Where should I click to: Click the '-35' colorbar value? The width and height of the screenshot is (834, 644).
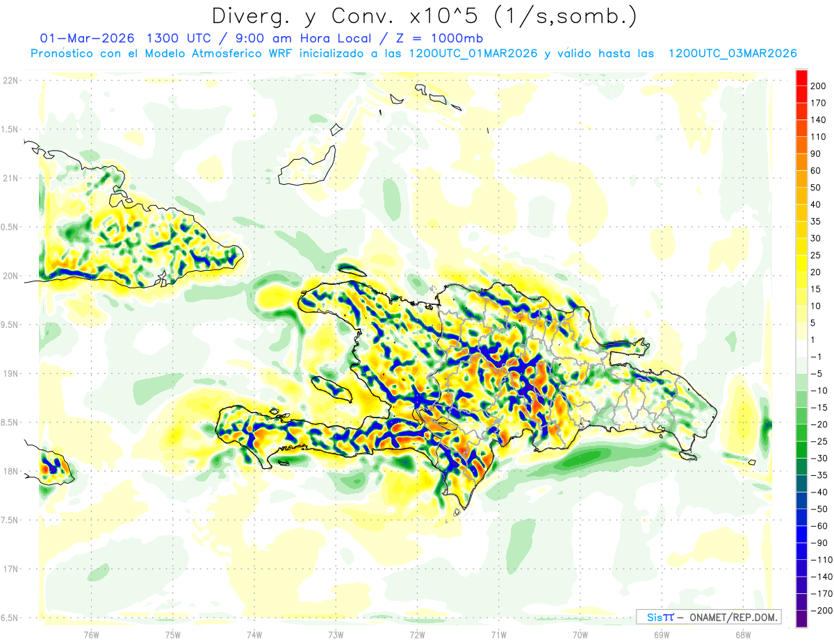pos(821,475)
